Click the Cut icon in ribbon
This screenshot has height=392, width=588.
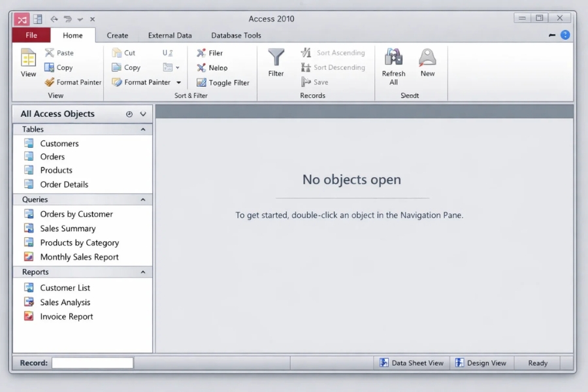tap(117, 53)
